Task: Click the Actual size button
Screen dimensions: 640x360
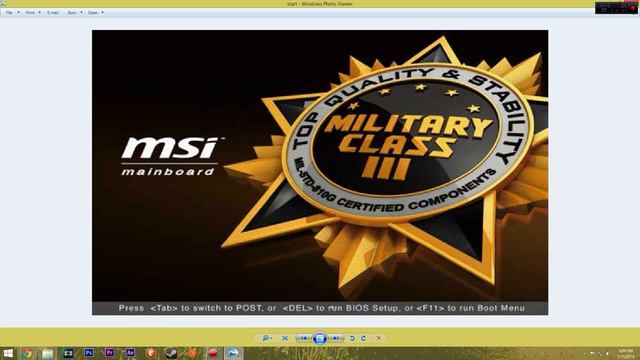Action: click(285, 338)
